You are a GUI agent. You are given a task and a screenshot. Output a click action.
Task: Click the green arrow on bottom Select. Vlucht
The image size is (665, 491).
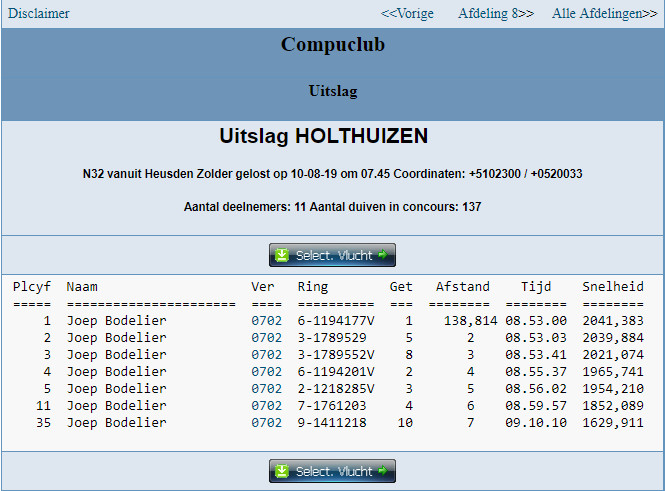[x=383, y=470]
